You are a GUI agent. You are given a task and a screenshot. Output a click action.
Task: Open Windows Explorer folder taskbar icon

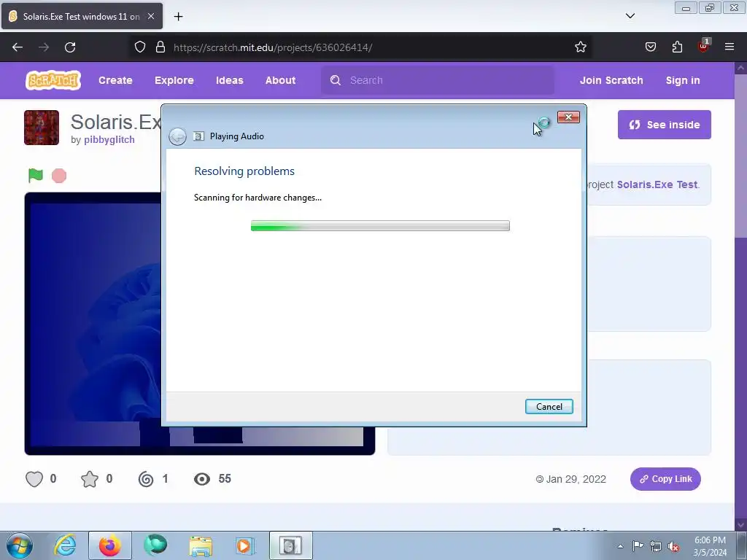201,545
